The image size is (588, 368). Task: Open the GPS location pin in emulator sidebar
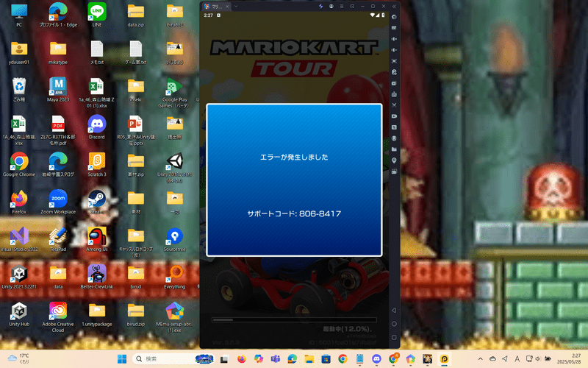[394, 160]
